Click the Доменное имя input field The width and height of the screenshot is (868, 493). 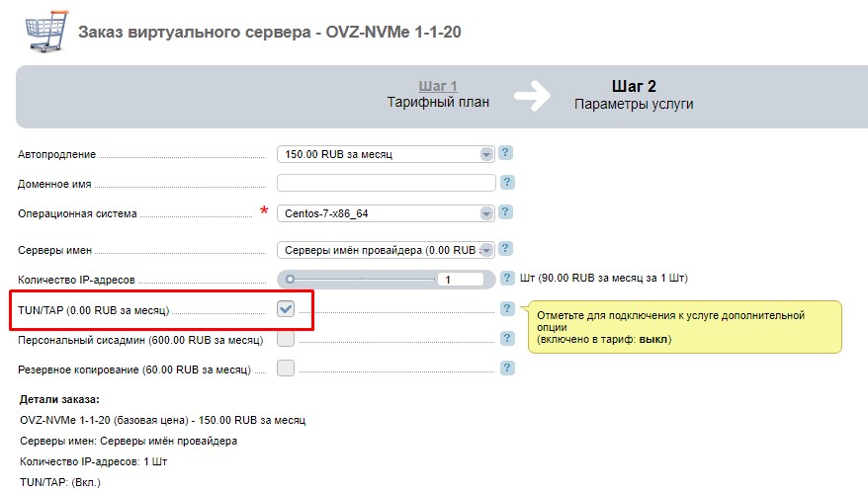(387, 183)
